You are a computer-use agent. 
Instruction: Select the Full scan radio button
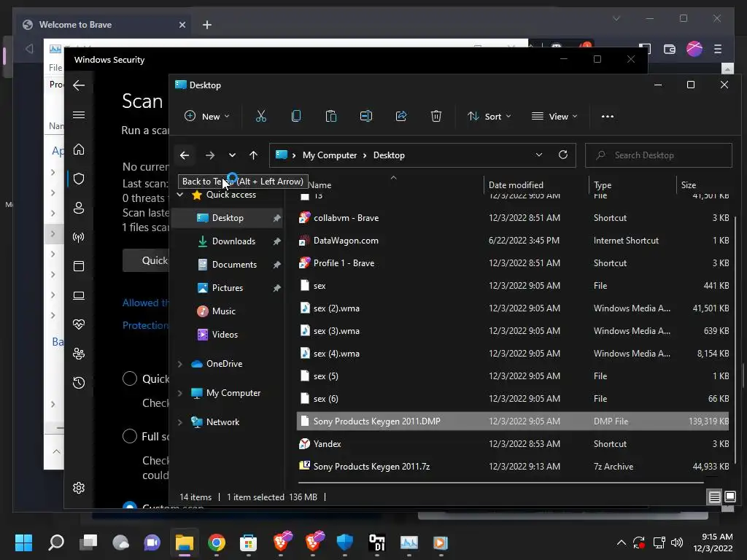(x=130, y=436)
